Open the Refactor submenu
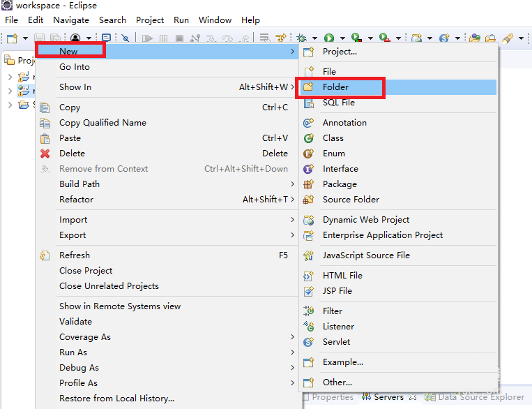Viewport: 532px width, 409px height. tap(167, 200)
